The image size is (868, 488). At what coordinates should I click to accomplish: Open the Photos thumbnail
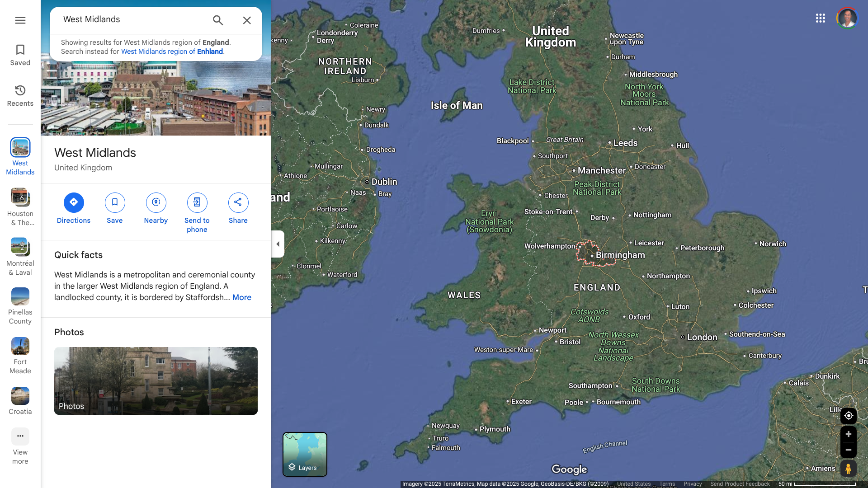[156, 380]
